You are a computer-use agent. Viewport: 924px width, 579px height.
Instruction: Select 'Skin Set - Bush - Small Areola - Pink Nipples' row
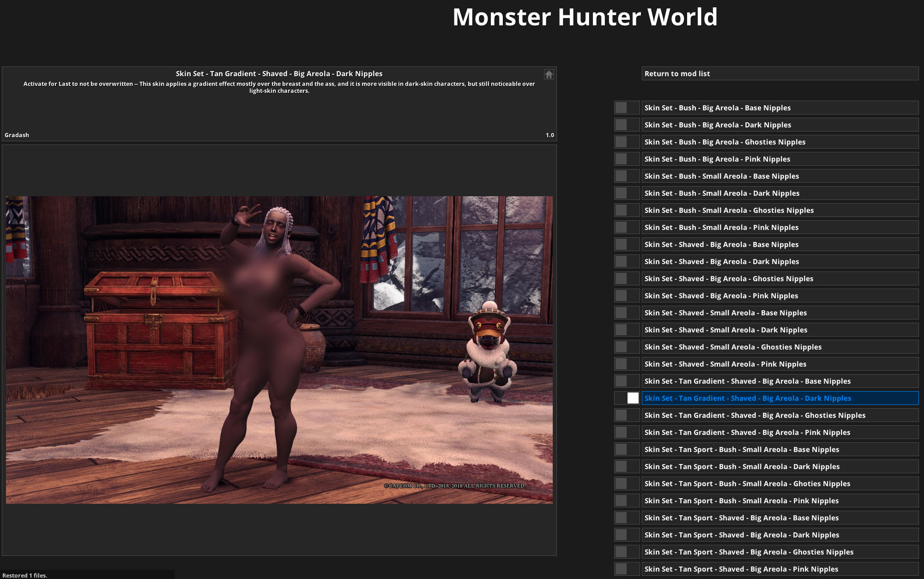(780, 227)
